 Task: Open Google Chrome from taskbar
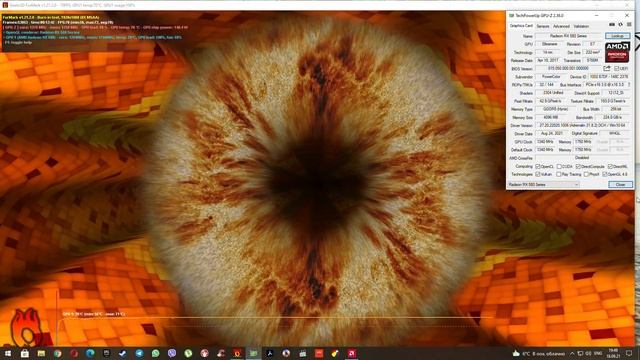(58, 353)
